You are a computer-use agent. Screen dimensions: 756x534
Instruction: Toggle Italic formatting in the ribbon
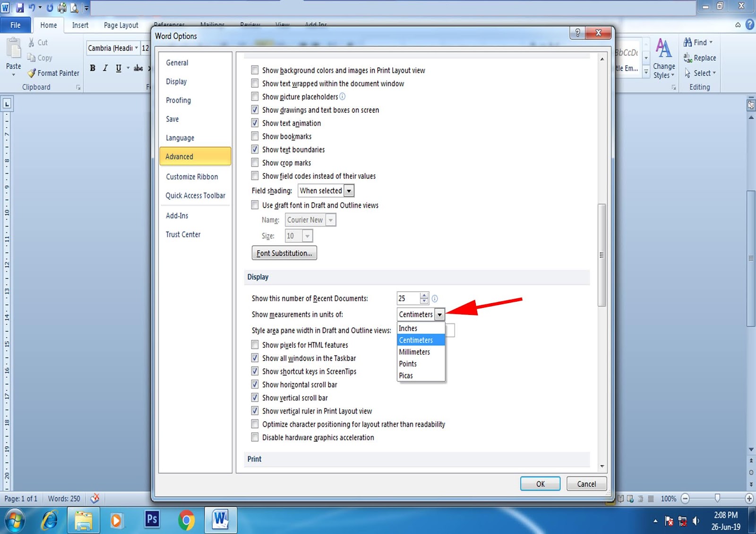pos(105,68)
